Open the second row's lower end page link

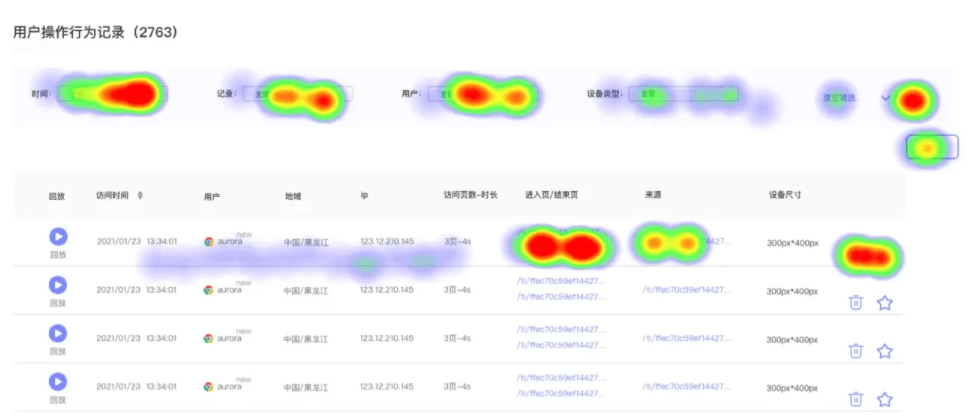(561, 296)
